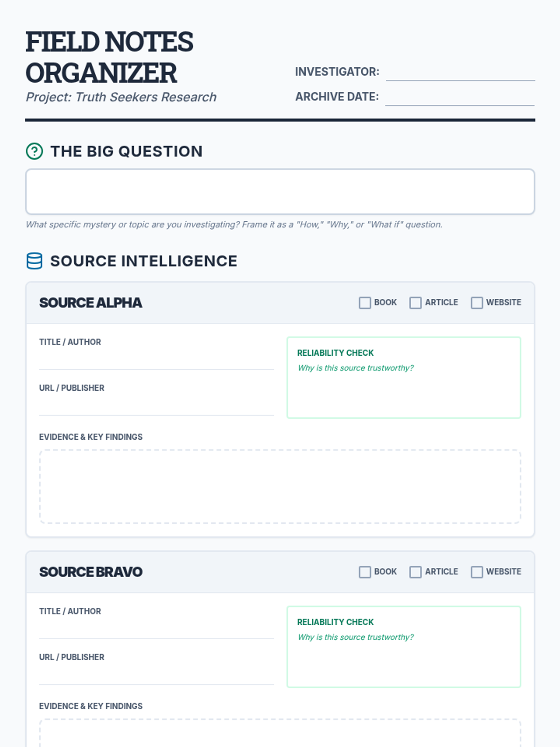Click the Reliability Check box in Source Alpha
The height and width of the screenshot is (747, 560).
click(404, 378)
